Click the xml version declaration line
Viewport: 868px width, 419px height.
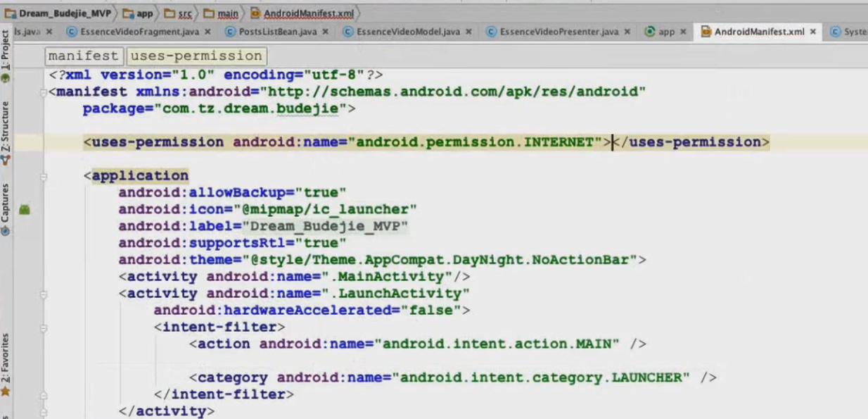216,75
